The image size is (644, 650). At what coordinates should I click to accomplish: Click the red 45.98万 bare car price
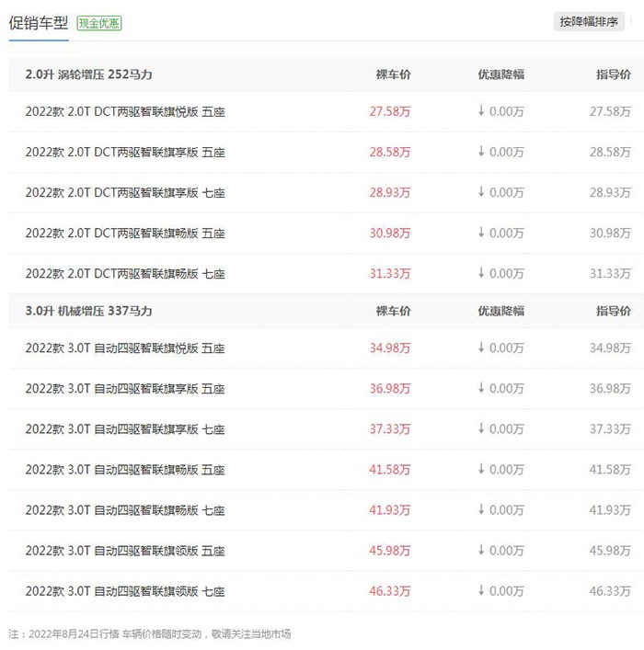coord(390,551)
